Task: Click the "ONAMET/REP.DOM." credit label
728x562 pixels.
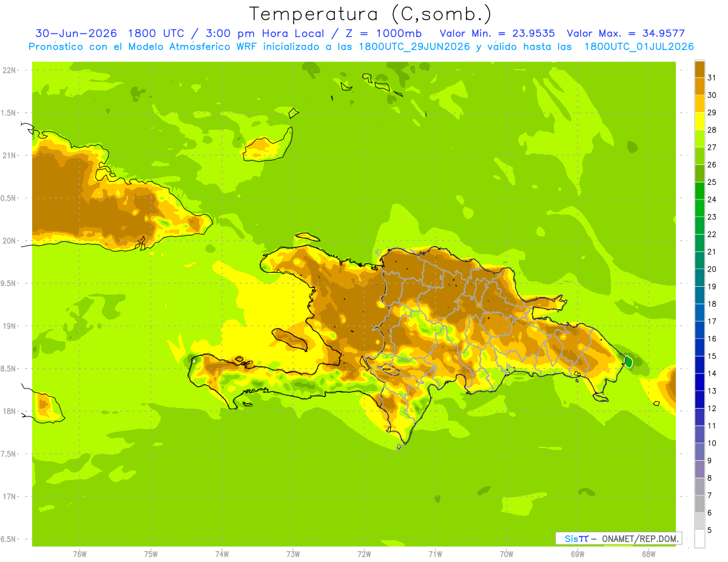Action: pyautogui.click(x=639, y=538)
